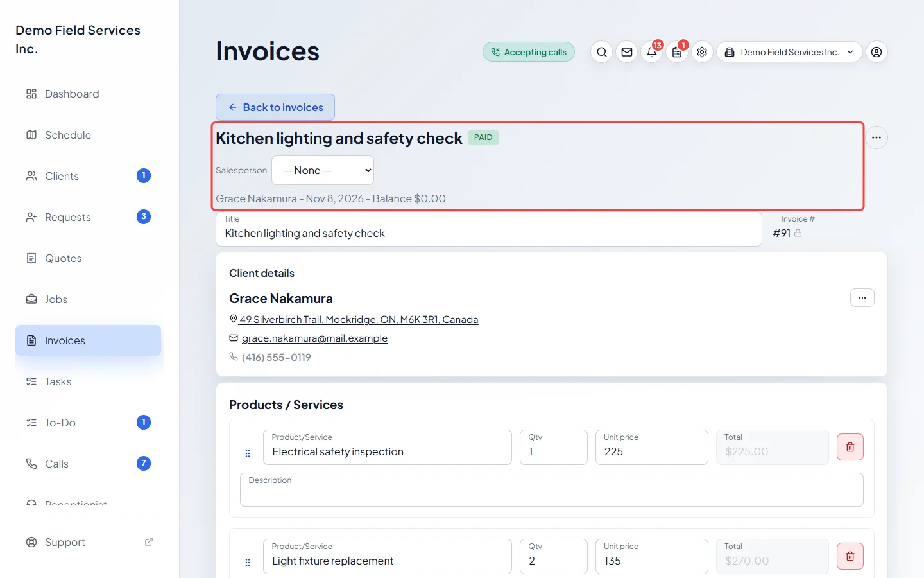
Task: Click the external link icon beside Support
Action: pyautogui.click(x=149, y=542)
